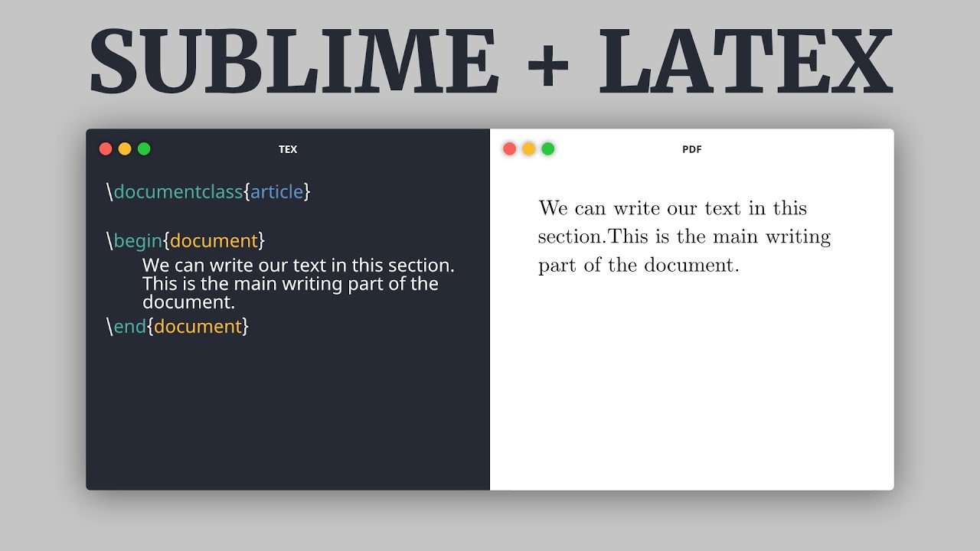Maximize the PDF window with green button

(x=548, y=149)
